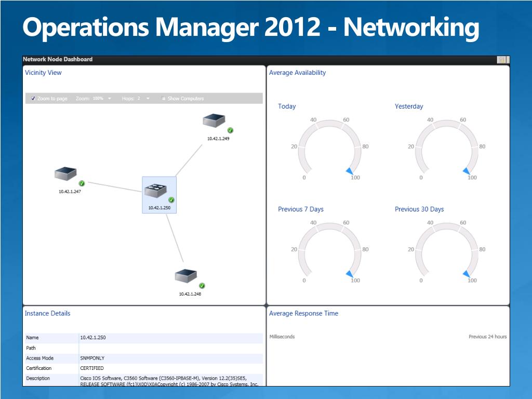This screenshot has height=399, width=532.
Task: Select the device icon for 10.42.1.248
Action: 186,276
